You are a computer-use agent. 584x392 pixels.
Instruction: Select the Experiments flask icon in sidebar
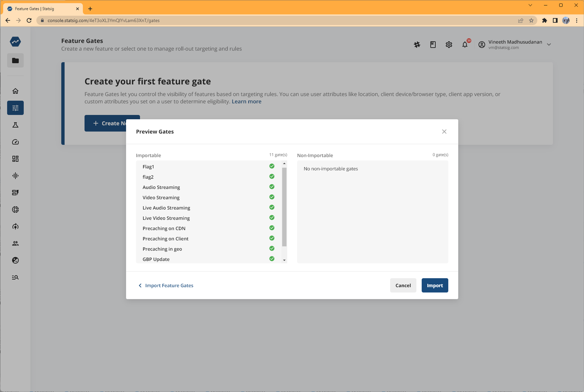tap(15, 125)
